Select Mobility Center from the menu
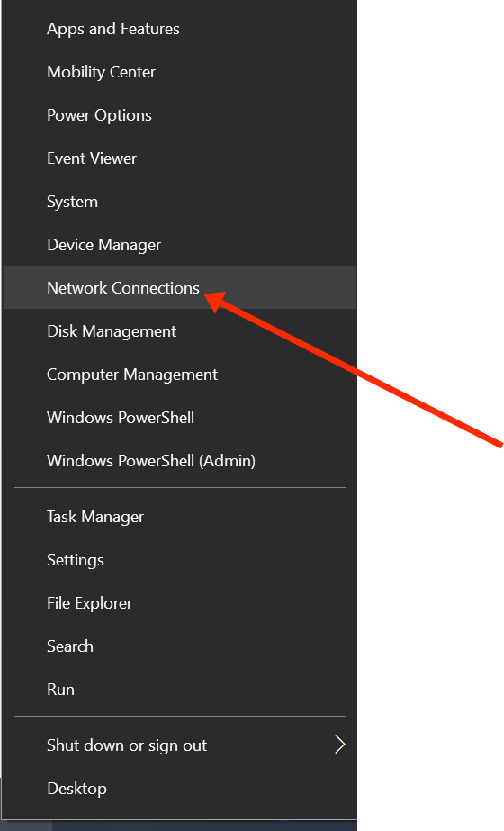This screenshot has height=831, width=504. tap(180, 72)
